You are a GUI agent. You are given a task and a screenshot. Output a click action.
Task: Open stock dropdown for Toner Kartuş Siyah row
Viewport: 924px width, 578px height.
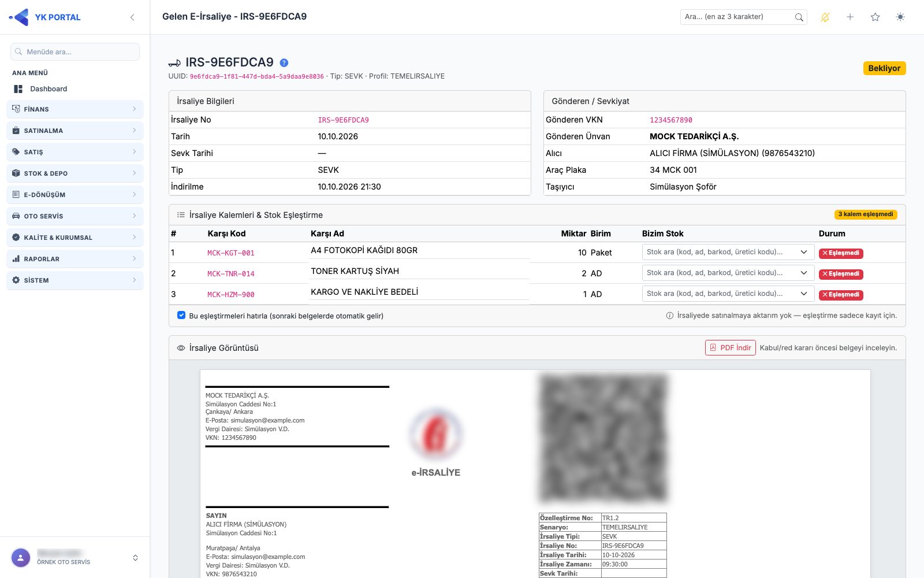coord(728,273)
